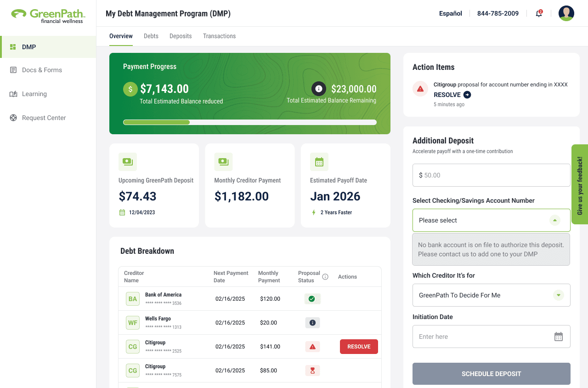Screen dimensions: 588x388
Task: Click the CG badge for Citigroup 7575
Action: [x=133, y=371]
